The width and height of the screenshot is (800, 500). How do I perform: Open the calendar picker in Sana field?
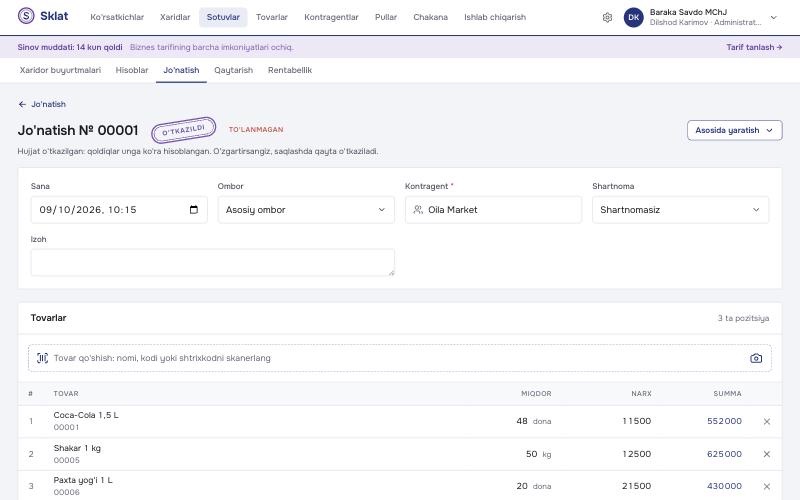pyautogui.click(x=193, y=210)
